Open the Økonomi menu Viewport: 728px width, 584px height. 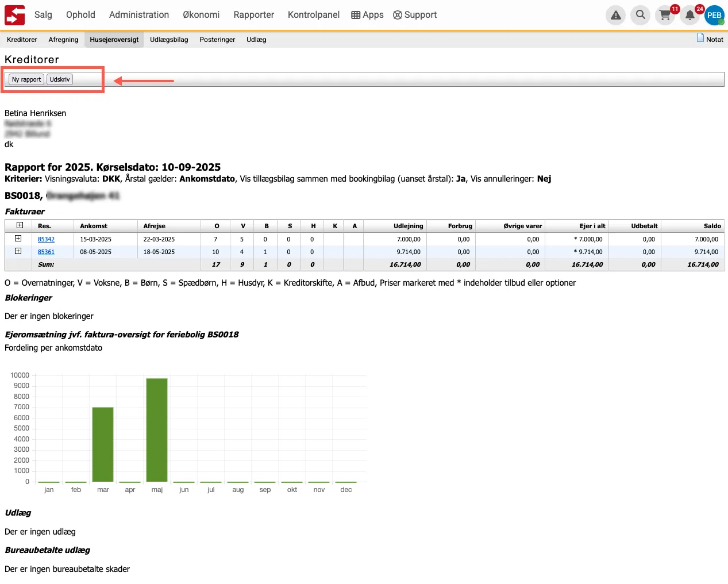201,15
